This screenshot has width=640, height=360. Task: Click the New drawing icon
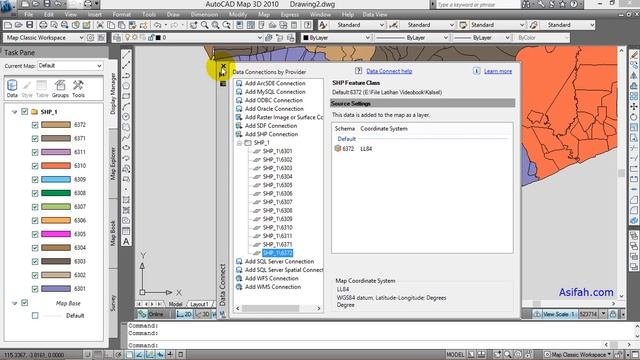click(x=8, y=25)
